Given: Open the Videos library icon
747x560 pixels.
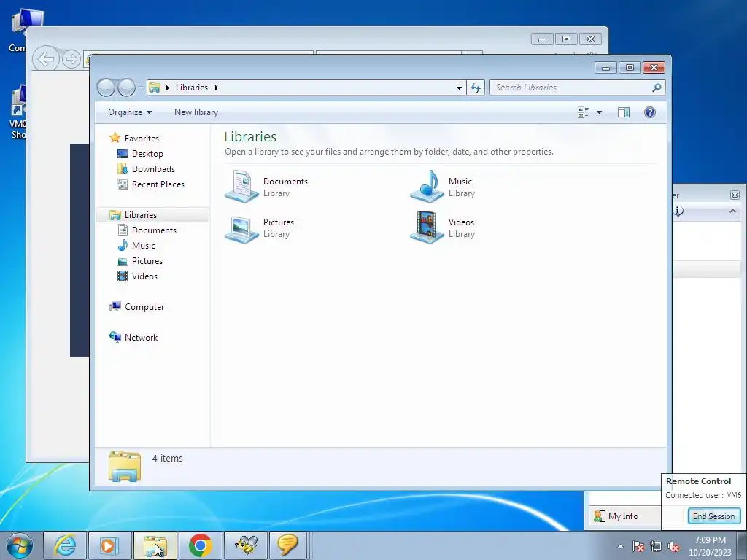Looking at the screenshot, I should [x=427, y=227].
